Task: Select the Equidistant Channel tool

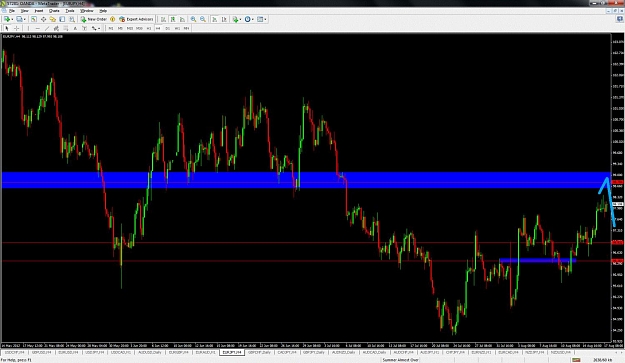Action: pyautogui.click(x=56, y=28)
